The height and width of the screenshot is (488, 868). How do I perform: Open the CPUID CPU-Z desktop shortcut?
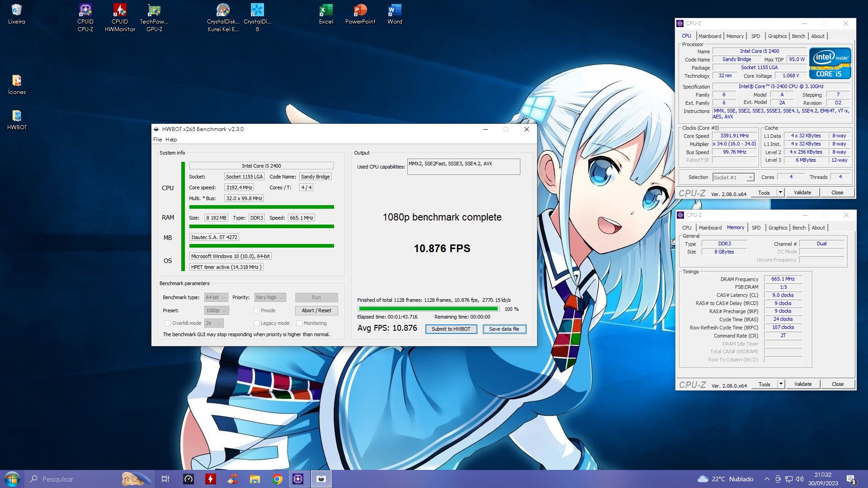coord(85,17)
